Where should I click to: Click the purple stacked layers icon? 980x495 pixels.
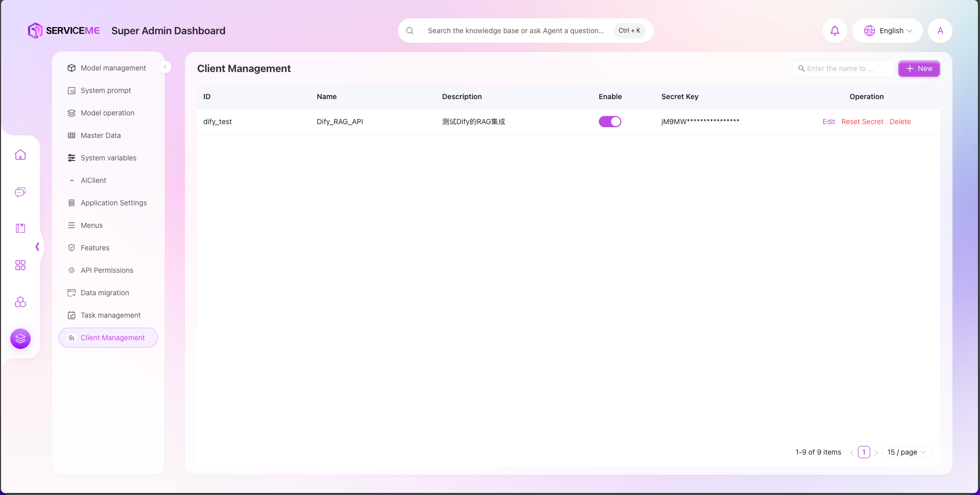[x=20, y=339]
